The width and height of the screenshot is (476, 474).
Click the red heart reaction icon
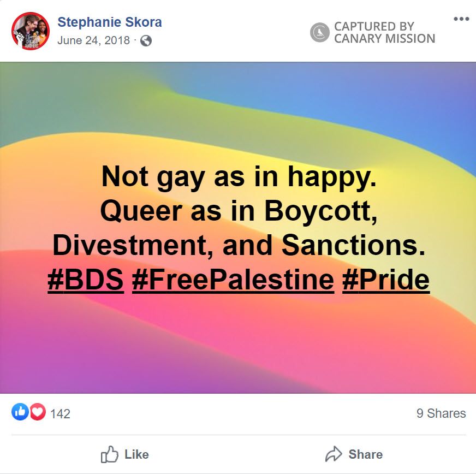click(37, 413)
